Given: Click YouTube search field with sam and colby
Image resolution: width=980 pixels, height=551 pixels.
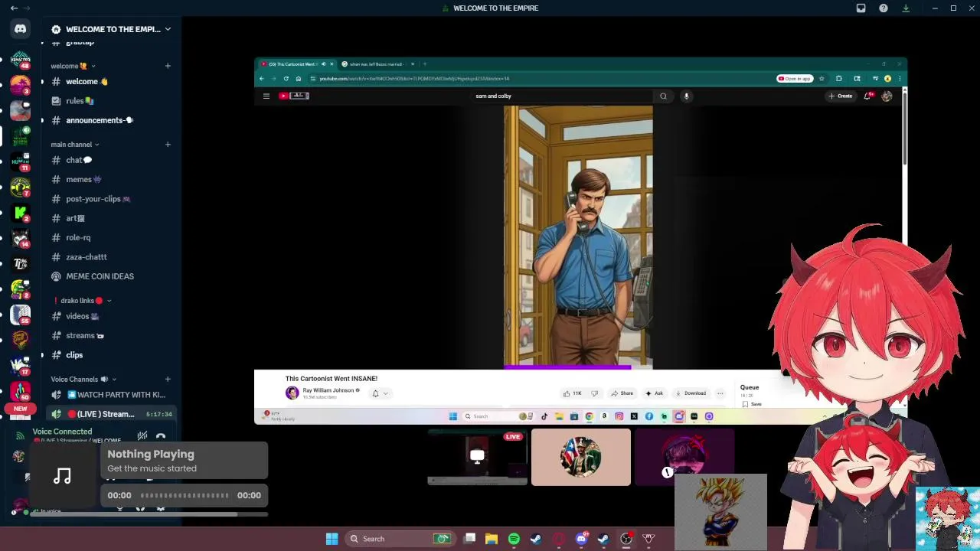Looking at the screenshot, I should click(x=563, y=96).
